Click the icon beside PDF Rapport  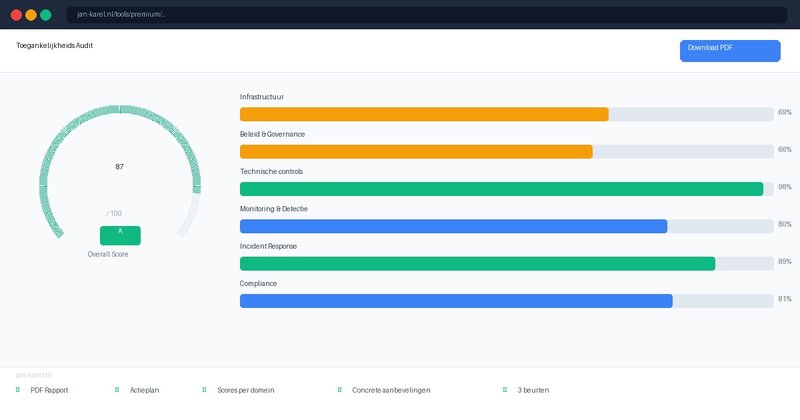[x=18, y=390]
